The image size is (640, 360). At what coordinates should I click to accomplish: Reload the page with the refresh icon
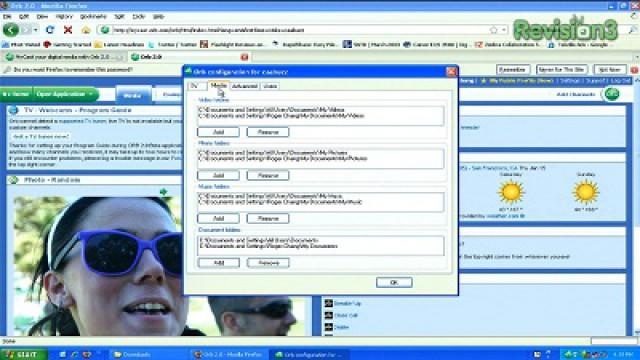click(x=50, y=30)
